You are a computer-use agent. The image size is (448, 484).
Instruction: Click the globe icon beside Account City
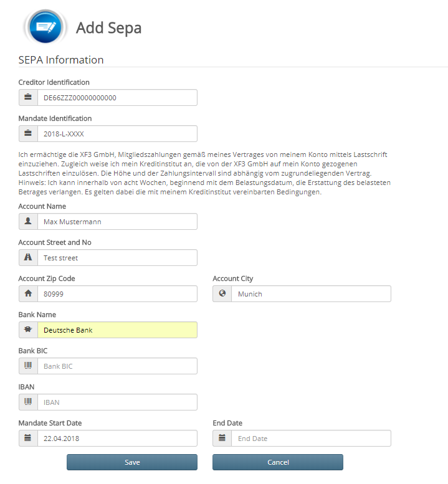222,294
